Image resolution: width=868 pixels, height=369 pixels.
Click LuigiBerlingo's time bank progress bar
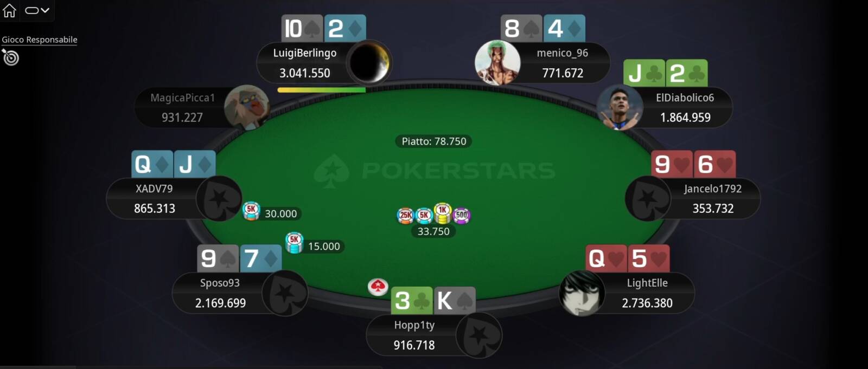click(321, 90)
